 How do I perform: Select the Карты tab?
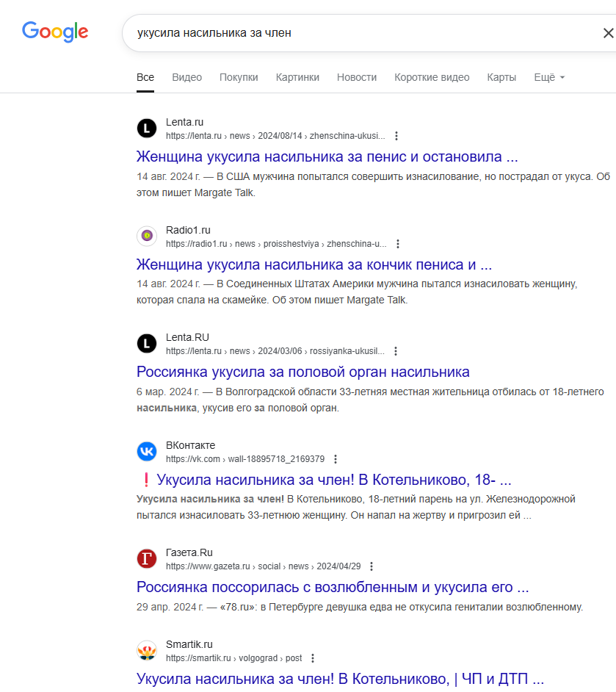pos(501,77)
